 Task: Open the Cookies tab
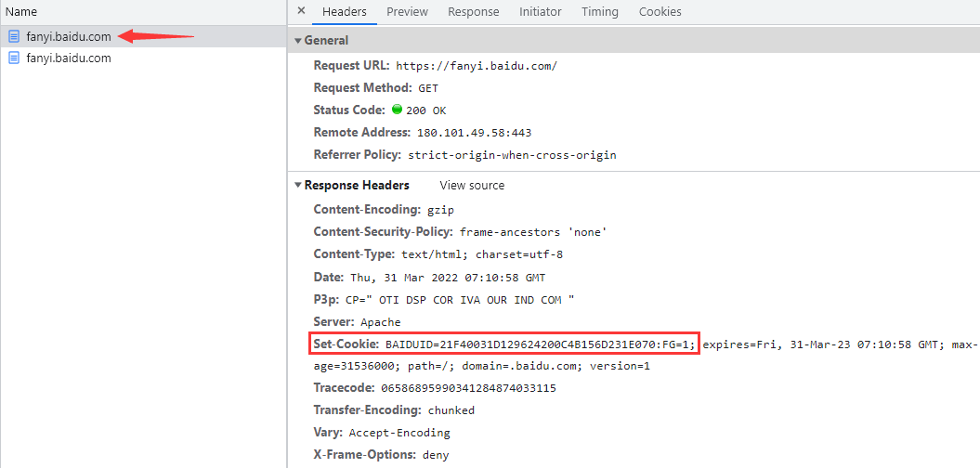[660, 12]
